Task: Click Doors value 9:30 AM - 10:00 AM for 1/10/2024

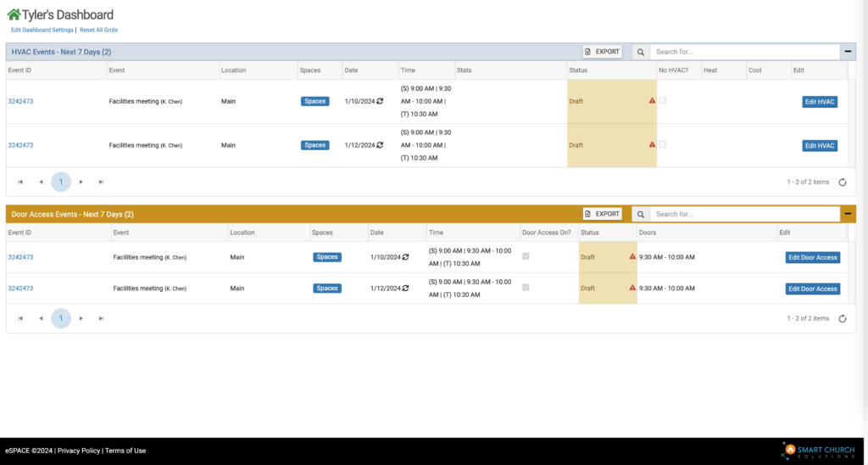Action: [x=666, y=257]
